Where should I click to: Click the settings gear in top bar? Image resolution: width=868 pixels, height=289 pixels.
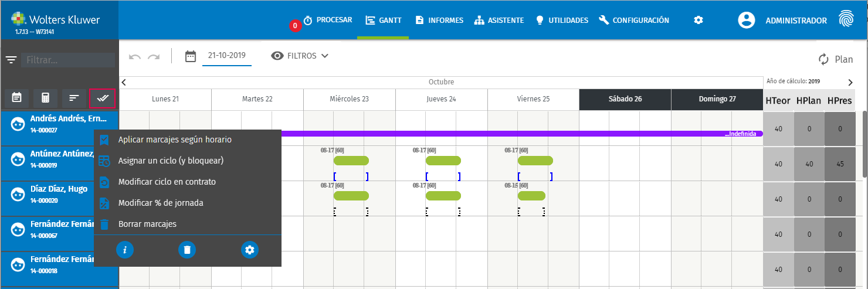tap(698, 20)
